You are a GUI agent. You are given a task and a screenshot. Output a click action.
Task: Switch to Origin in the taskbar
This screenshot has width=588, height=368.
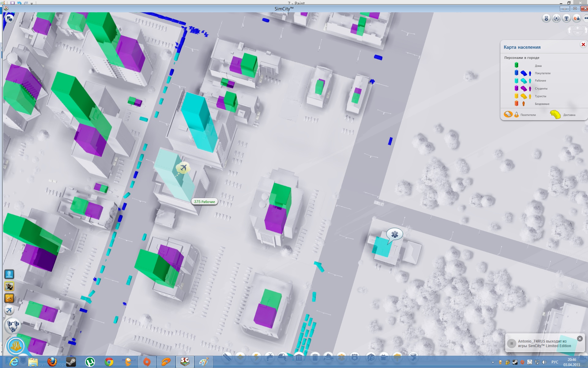pyautogui.click(x=147, y=362)
